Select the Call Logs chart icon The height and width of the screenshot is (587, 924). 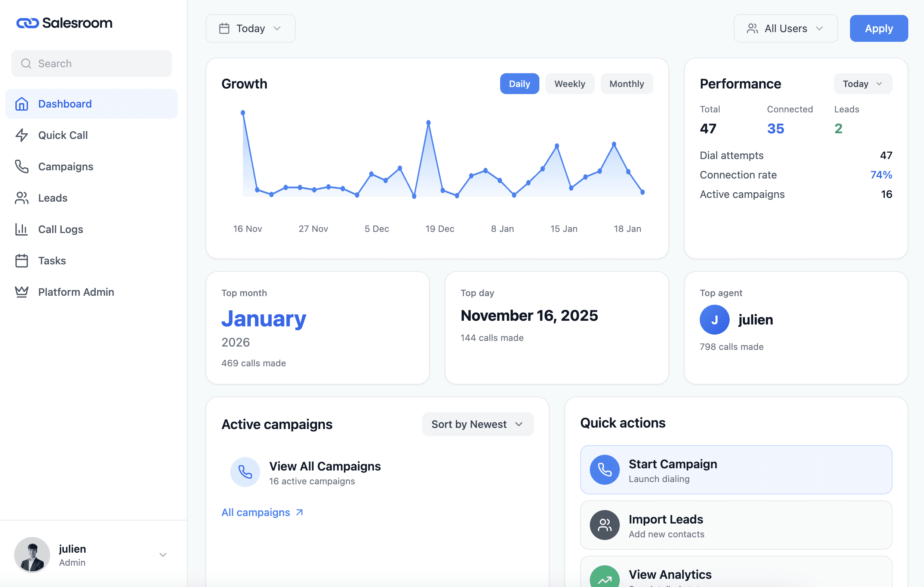click(22, 229)
